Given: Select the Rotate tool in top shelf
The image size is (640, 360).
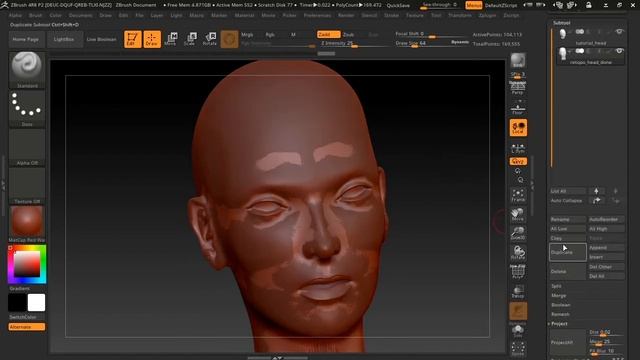Looking at the screenshot, I should [210, 39].
